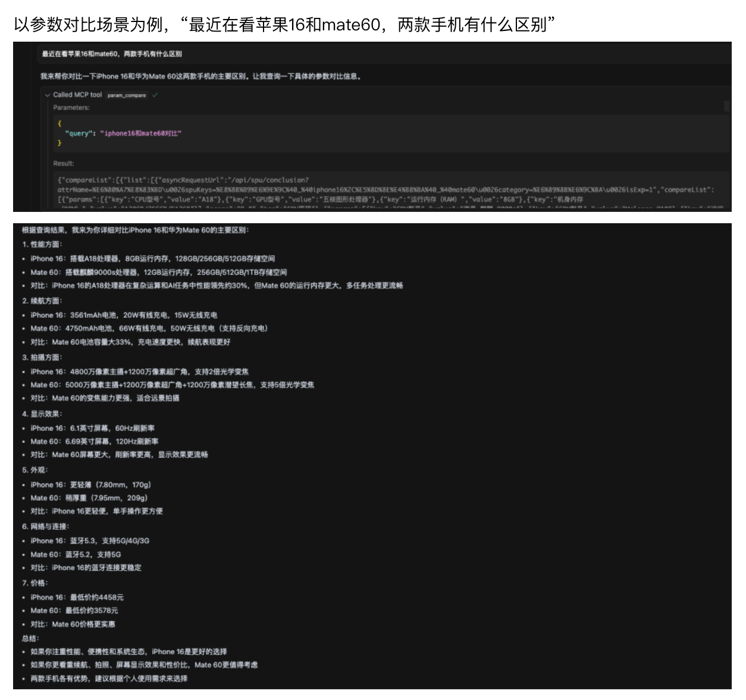Click the 5. 外观 section heading

pos(35,470)
